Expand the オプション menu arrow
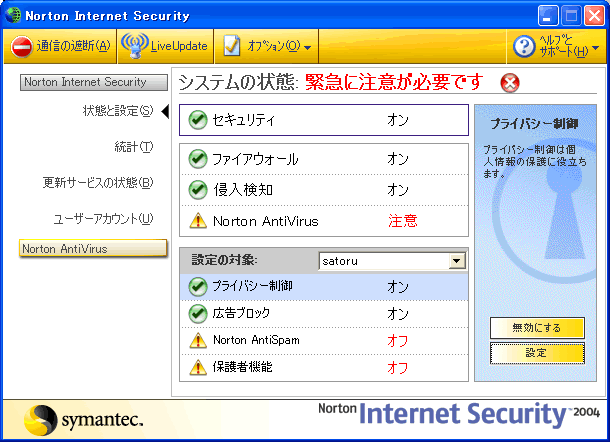 click(x=307, y=48)
